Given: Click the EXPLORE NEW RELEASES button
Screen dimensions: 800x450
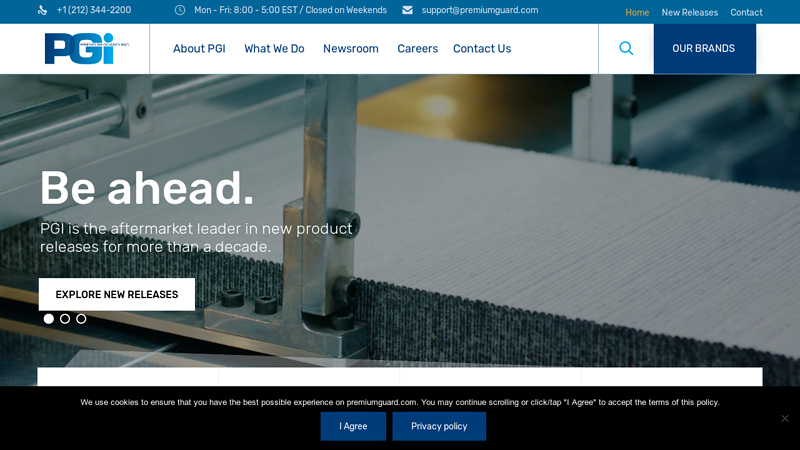Looking at the screenshot, I should (x=117, y=294).
